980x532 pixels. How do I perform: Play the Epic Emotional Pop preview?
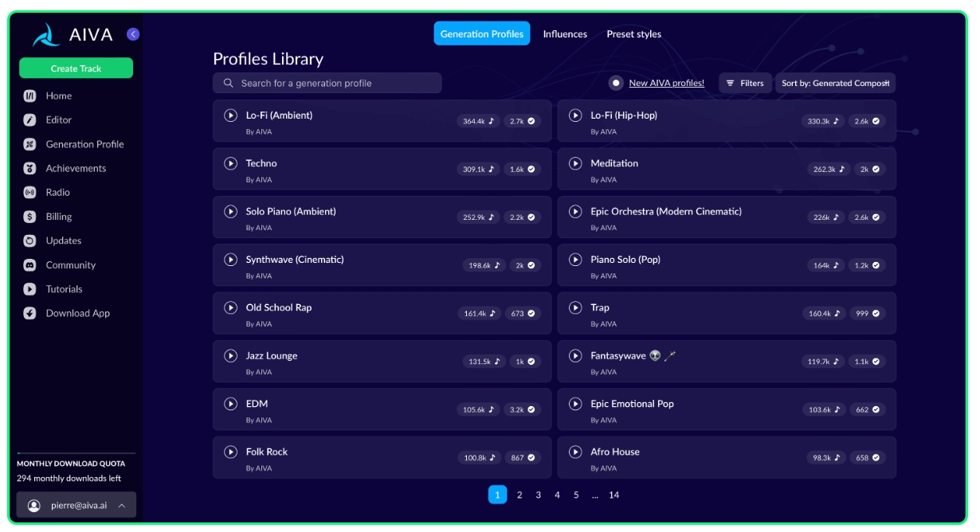coord(575,404)
